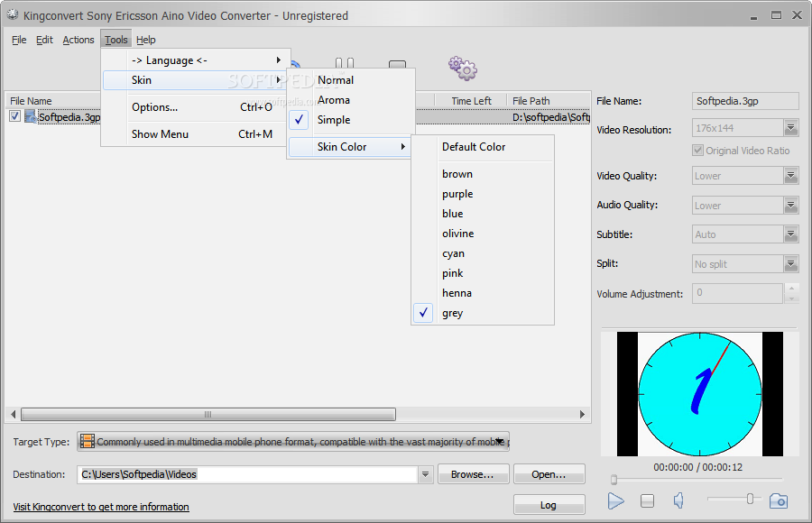Open the File menu
Image resolution: width=812 pixels, height=523 pixels.
19,40
